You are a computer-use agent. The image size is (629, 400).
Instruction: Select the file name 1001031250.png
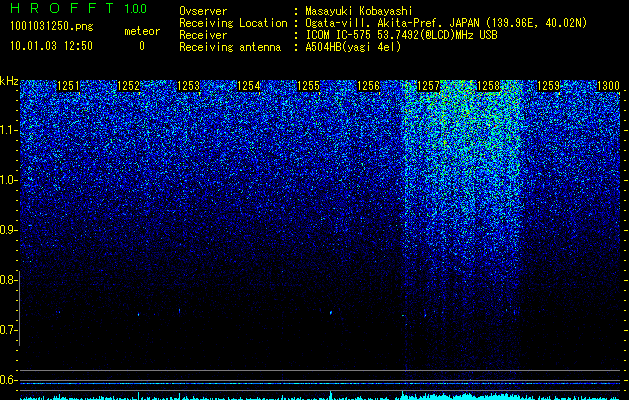coord(52,26)
